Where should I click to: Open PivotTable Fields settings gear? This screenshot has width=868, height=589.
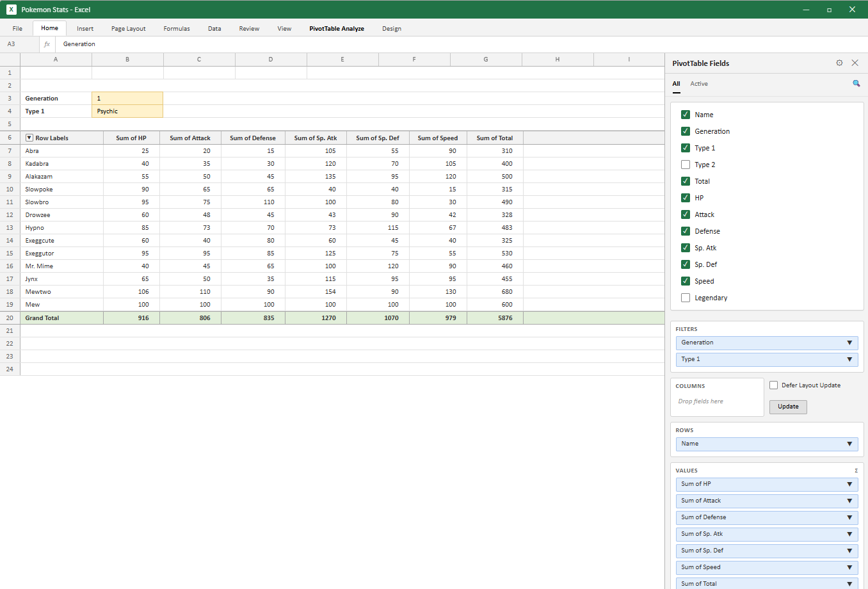coord(839,63)
